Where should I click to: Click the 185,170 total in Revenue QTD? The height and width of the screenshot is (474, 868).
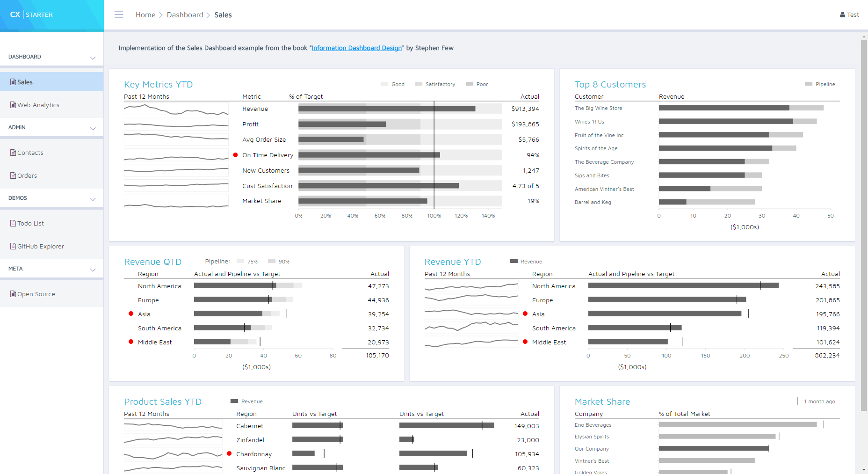pos(377,355)
